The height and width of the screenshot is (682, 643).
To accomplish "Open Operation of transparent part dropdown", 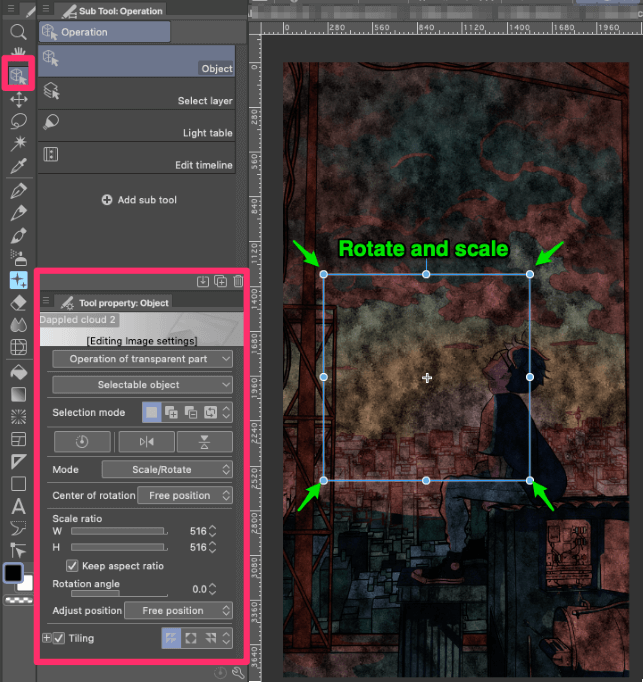I will pyautogui.click(x=142, y=359).
